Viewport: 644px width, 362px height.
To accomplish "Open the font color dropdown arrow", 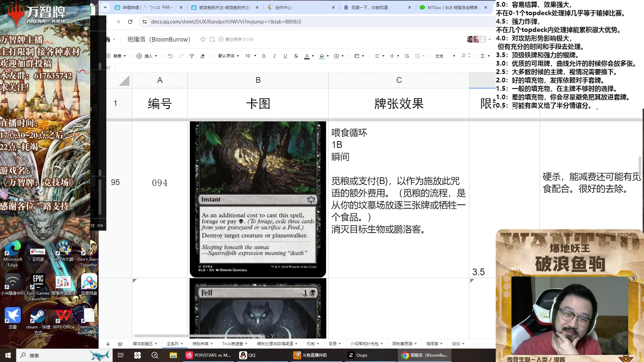I will 313,56.
